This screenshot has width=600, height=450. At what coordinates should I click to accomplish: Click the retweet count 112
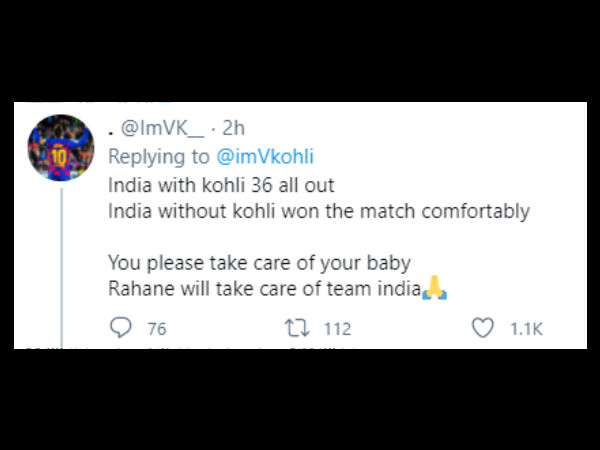point(338,329)
